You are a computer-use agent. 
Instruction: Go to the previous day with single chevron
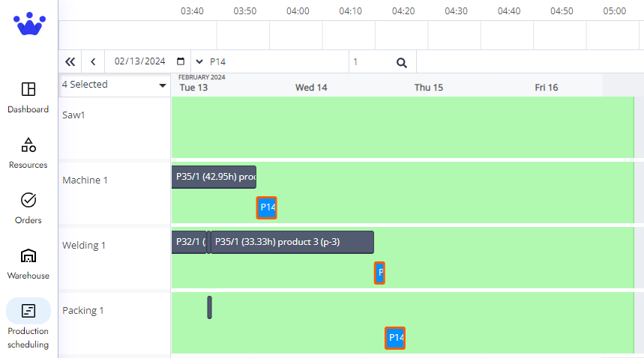point(93,62)
